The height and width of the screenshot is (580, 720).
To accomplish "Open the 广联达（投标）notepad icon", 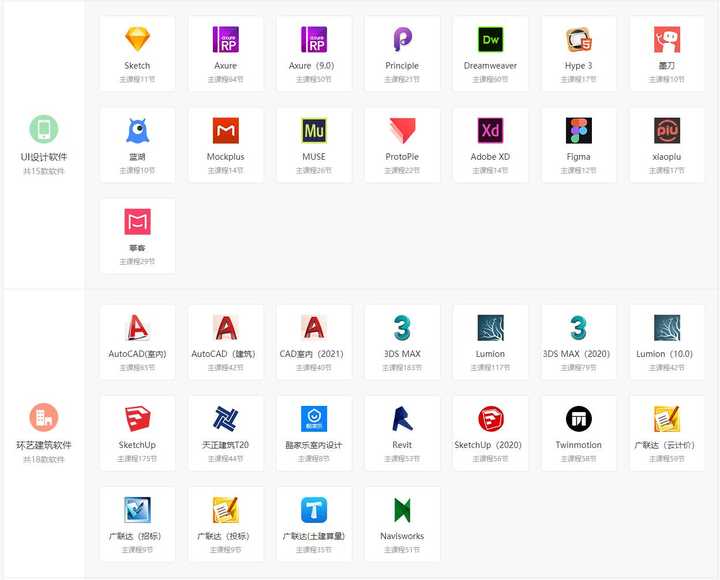I will click(225, 510).
